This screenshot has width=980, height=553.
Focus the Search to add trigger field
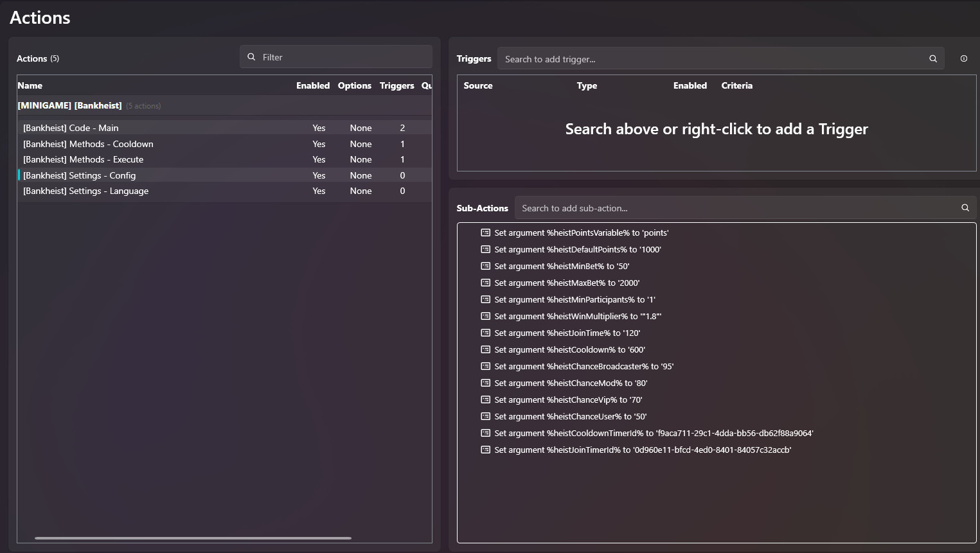click(720, 58)
